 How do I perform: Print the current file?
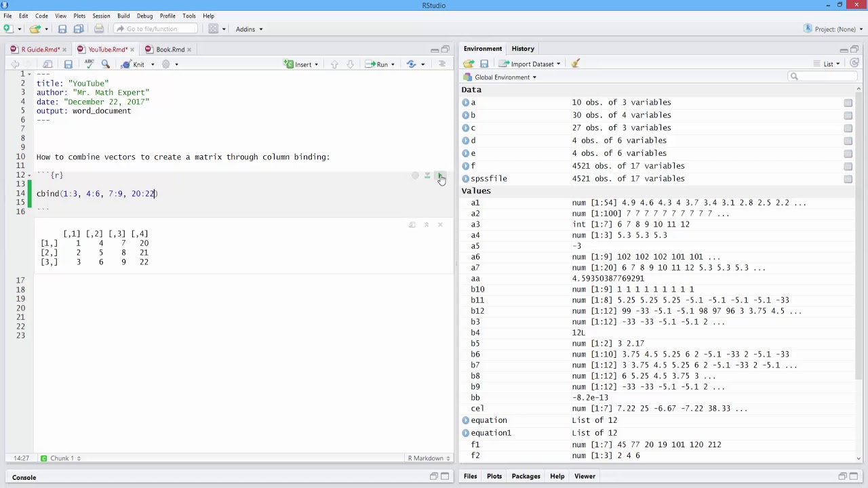[99, 28]
